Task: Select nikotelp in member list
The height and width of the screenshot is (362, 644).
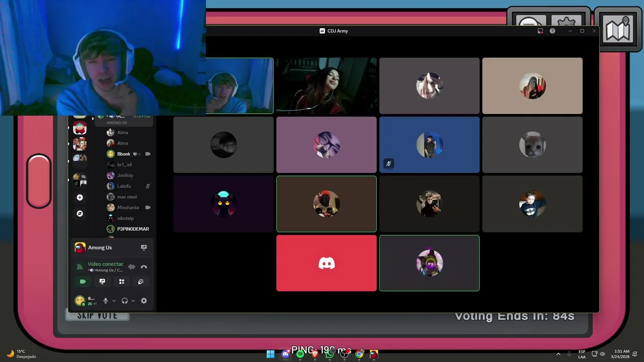Action: pos(128,218)
